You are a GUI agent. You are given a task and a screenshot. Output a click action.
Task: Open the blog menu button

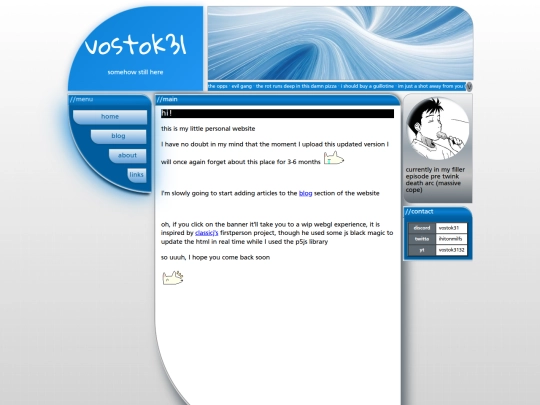pyautogui.click(x=118, y=136)
